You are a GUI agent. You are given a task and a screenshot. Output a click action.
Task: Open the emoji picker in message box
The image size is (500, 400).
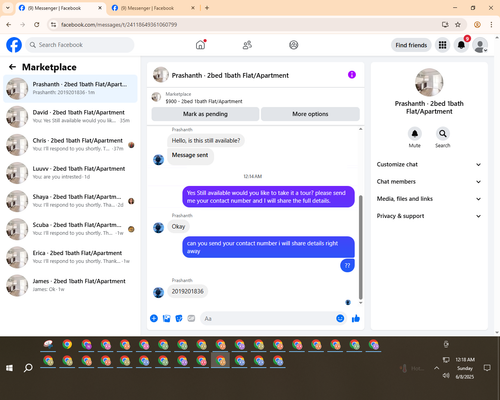point(340,318)
